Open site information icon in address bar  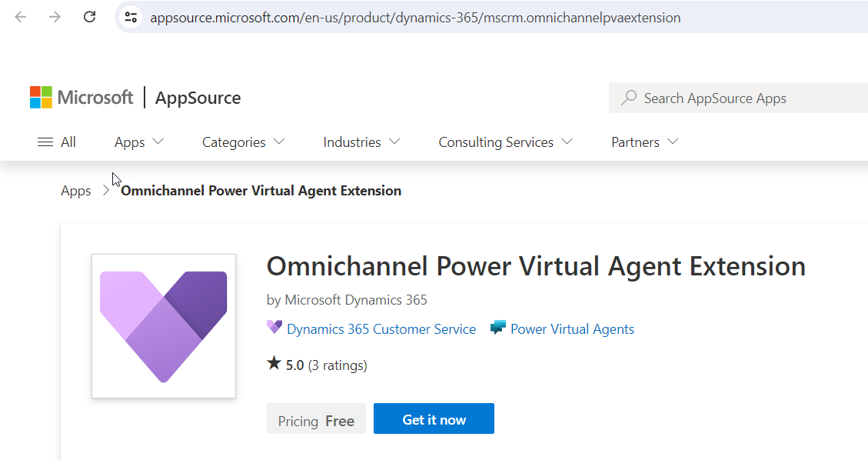[x=131, y=17]
